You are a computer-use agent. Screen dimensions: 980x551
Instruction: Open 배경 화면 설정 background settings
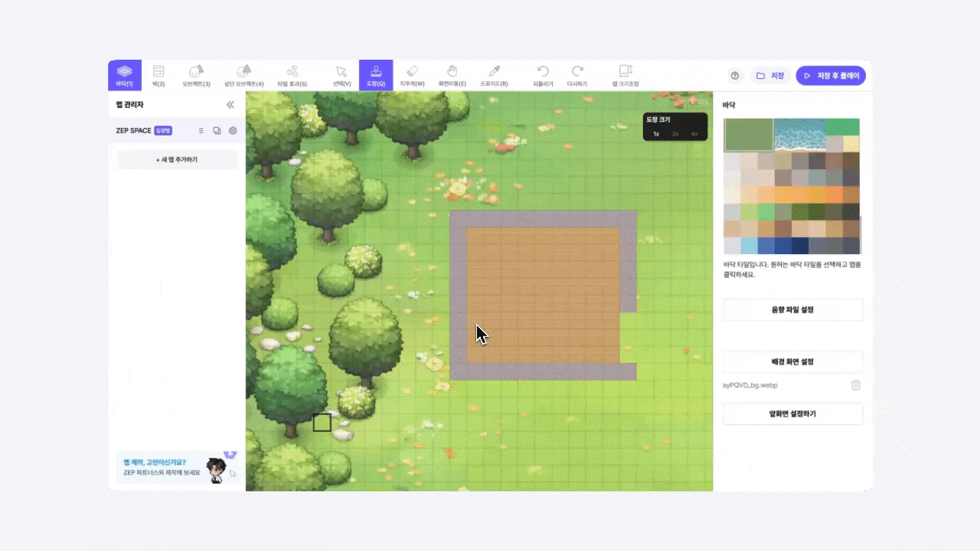pos(792,361)
